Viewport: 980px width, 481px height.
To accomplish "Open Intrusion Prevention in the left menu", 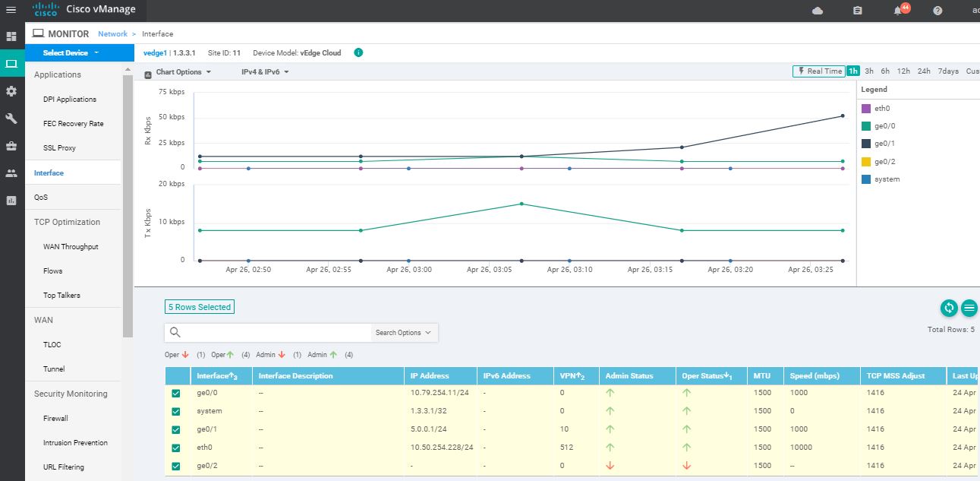I will pos(76,443).
